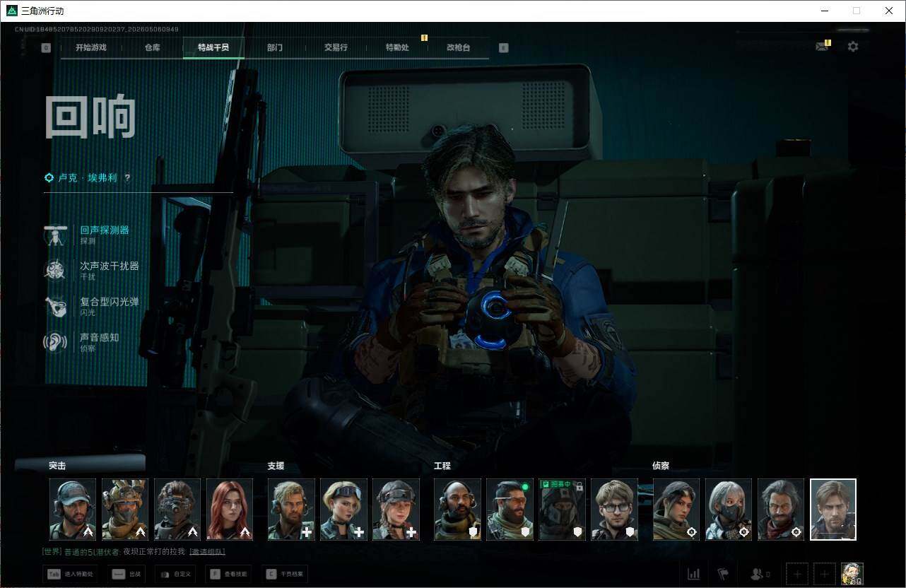
Task: Select the highlighted 回响 operator portrait
Action: coord(833,510)
